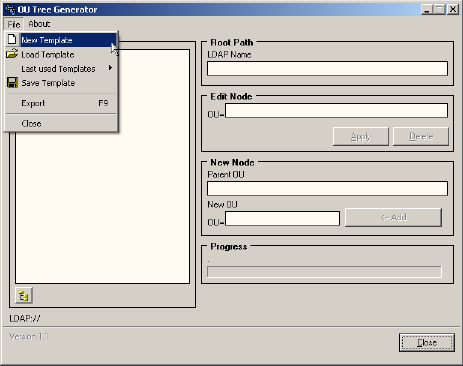463x366 pixels.
Task: Choose Close in the File menu
Action: coord(61,124)
